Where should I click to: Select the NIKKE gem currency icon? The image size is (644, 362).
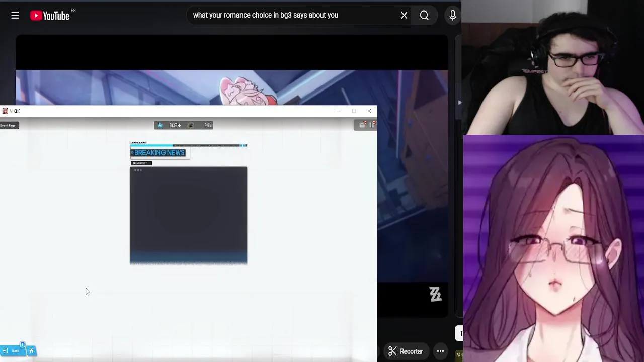pos(160,125)
